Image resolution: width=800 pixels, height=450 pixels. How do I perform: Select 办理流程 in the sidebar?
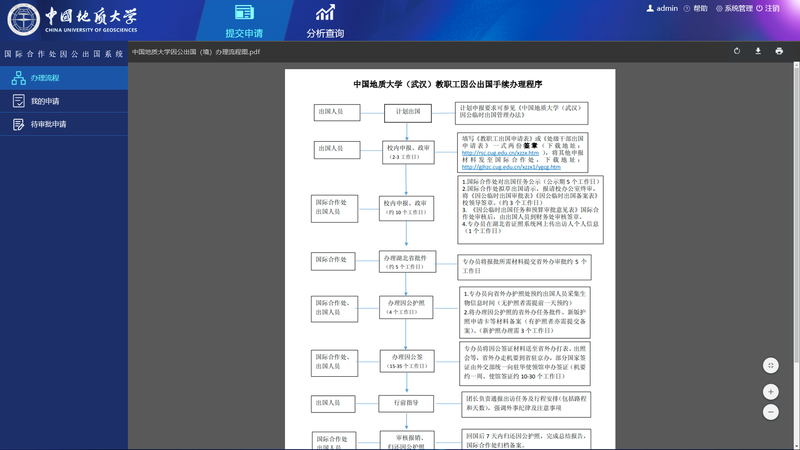(x=45, y=78)
